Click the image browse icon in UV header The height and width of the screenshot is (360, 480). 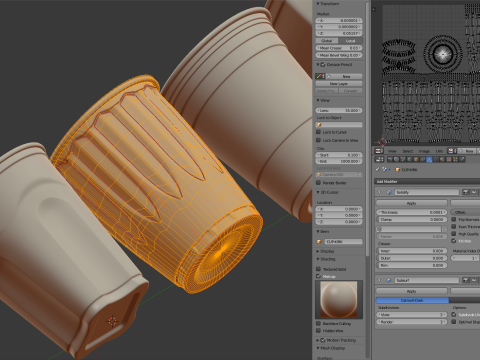451,151
